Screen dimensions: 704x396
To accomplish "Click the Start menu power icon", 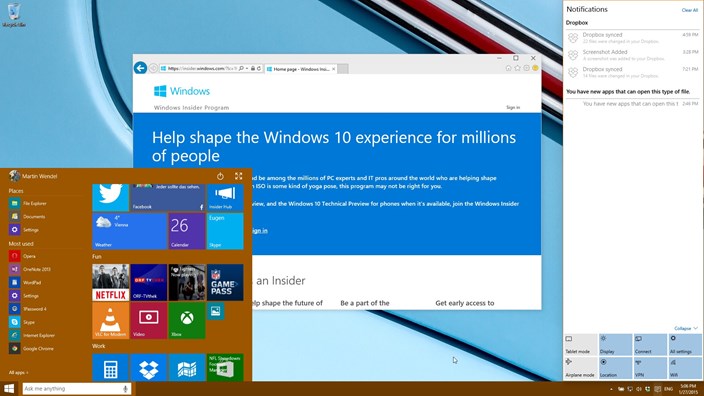I will 220,176.
